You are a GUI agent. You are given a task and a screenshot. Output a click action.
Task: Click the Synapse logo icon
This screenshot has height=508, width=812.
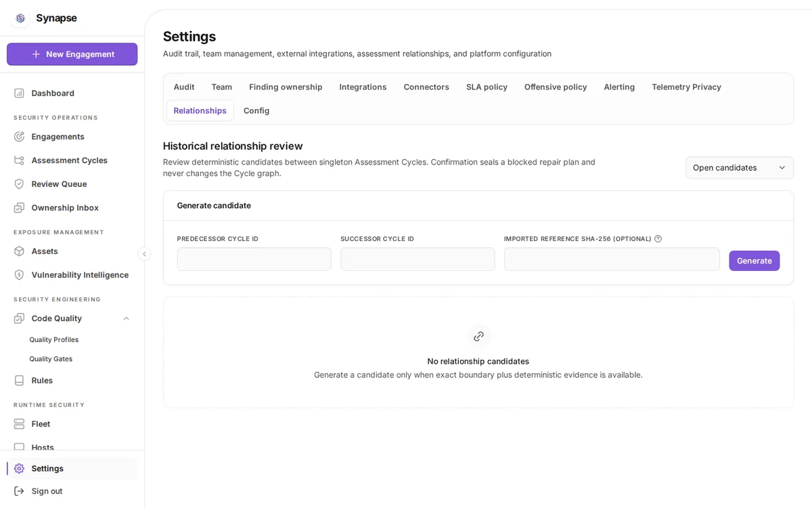pos(20,18)
